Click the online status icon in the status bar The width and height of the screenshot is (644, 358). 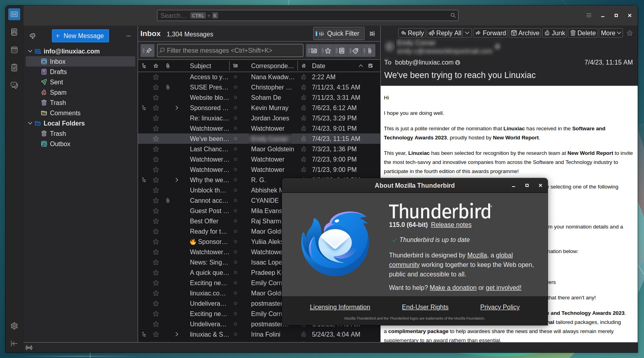coord(29,348)
